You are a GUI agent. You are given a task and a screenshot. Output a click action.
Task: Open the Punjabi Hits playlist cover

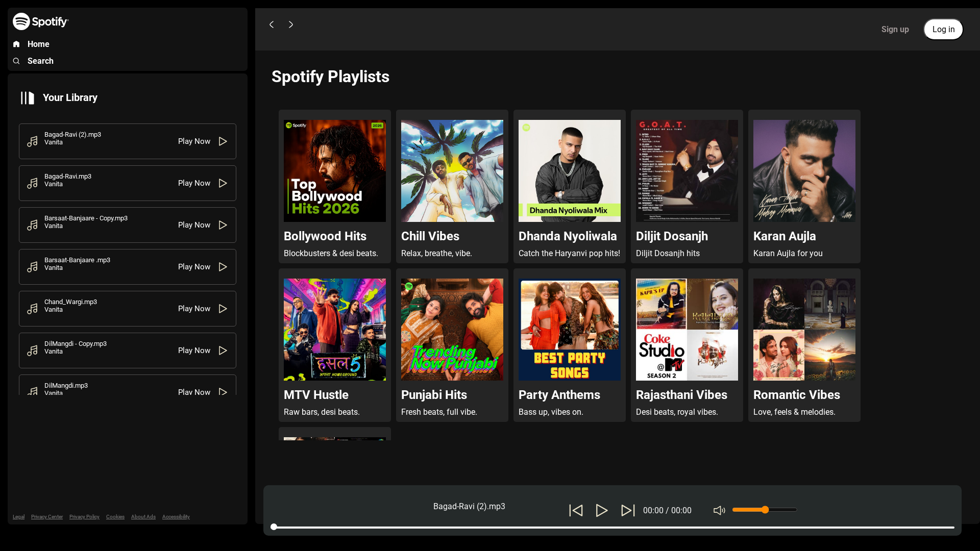tap(452, 330)
